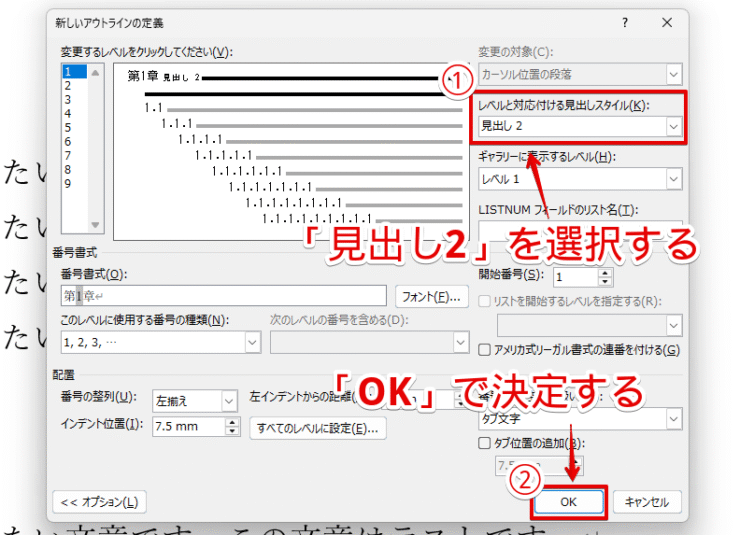Viewport: 740px width, 535px height.
Task: Select level 5 in the level list
Action: (x=74, y=128)
